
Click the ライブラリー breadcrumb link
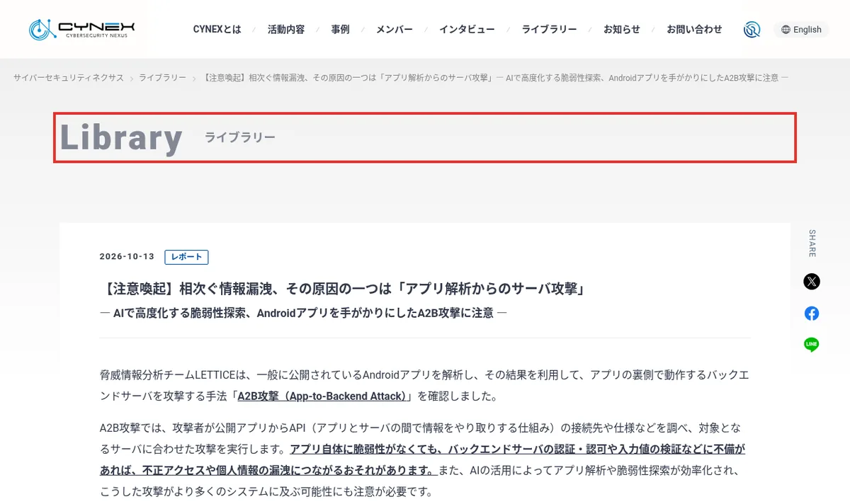(x=162, y=78)
